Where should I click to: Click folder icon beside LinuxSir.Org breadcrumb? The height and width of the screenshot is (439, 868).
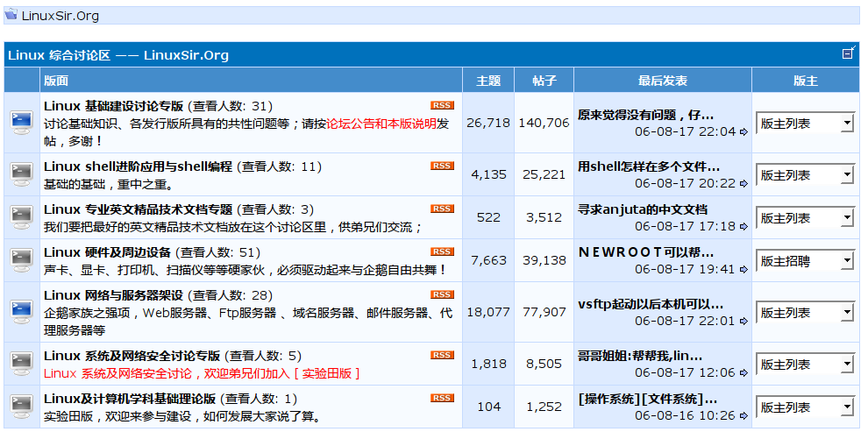pyautogui.click(x=11, y=14)
